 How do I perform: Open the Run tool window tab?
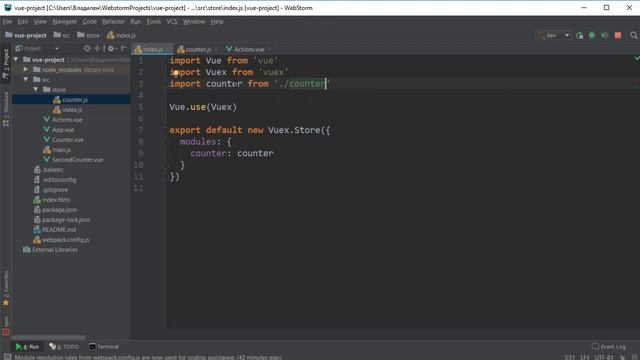(27, 347)
